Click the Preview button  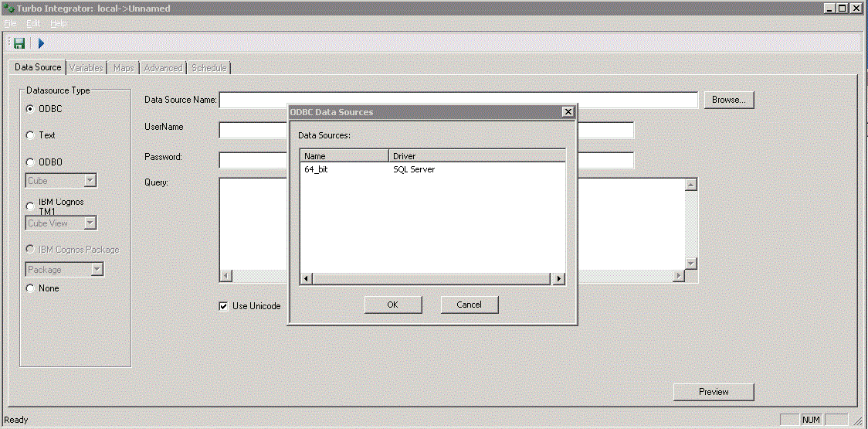(714, 392)
